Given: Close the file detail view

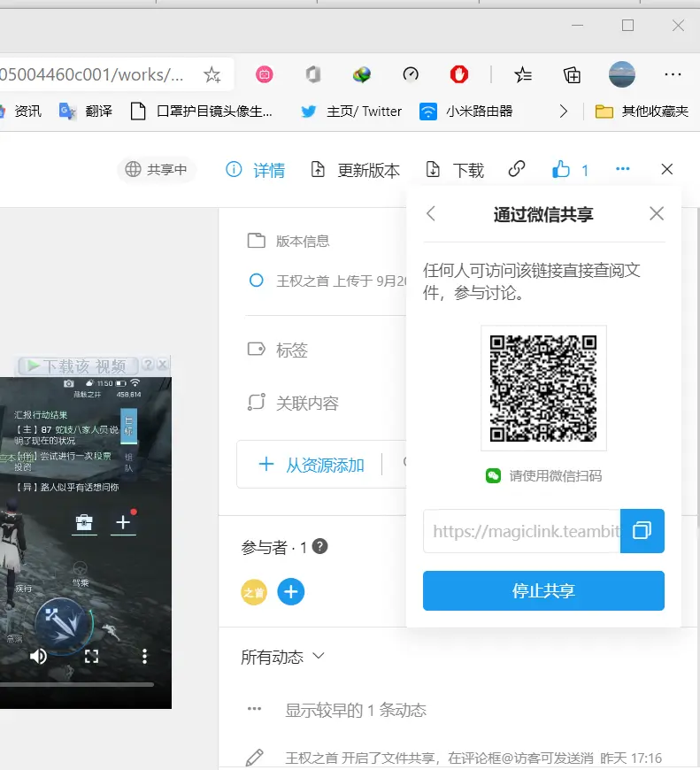Looking at the screenshot, I should [x=666, y=169].
